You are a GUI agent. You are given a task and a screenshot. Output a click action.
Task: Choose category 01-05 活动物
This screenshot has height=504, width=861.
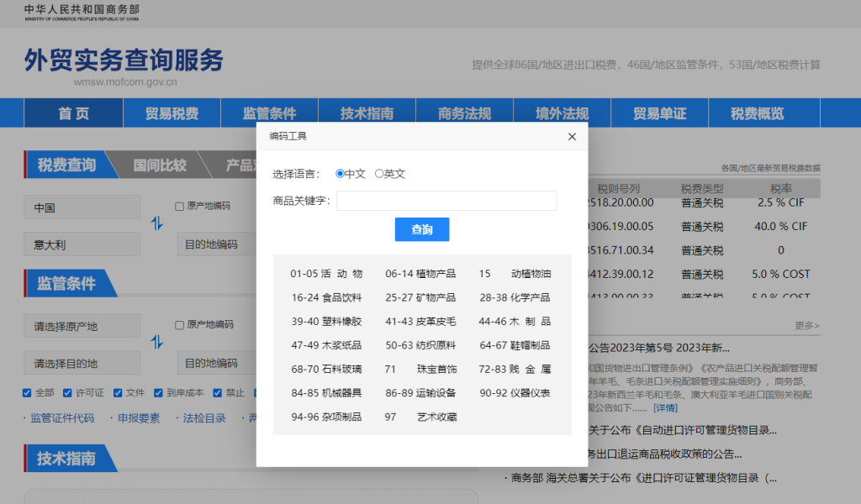click(x=326, y=274)
